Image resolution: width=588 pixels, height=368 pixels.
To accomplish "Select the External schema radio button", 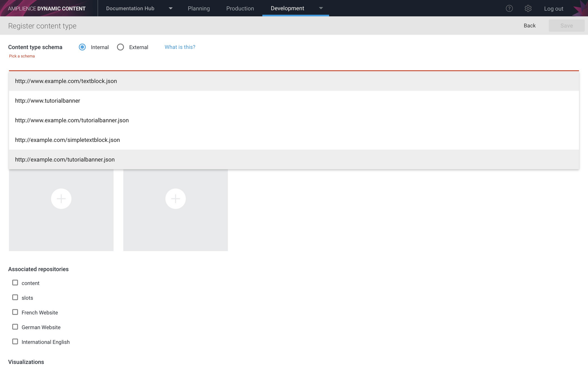I will [120, 47].
